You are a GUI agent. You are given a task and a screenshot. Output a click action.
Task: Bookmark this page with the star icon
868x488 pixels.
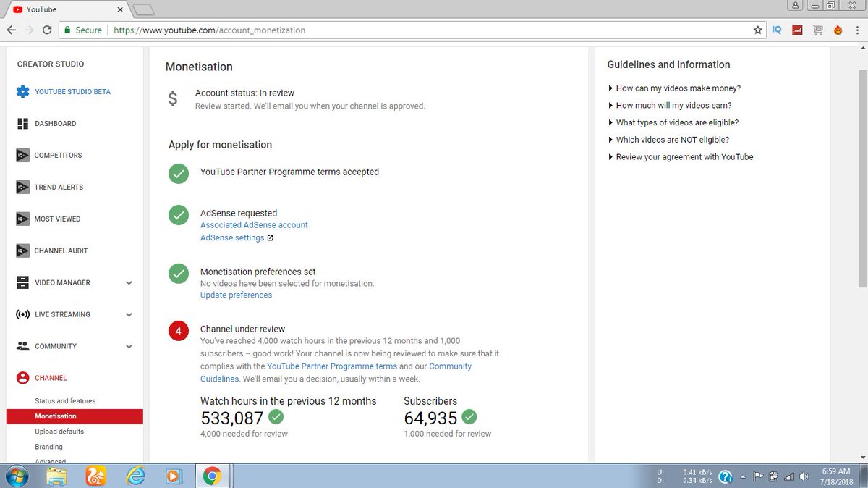click(x=758, y=30)
